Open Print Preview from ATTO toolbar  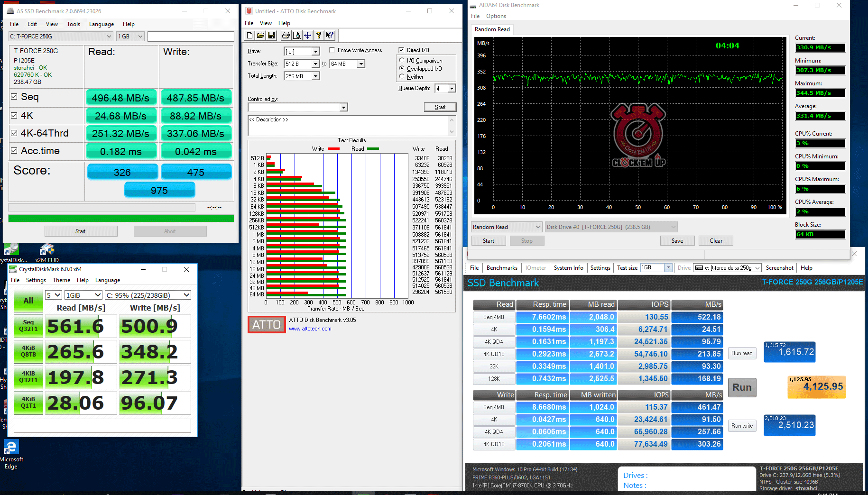click(296, 35)
